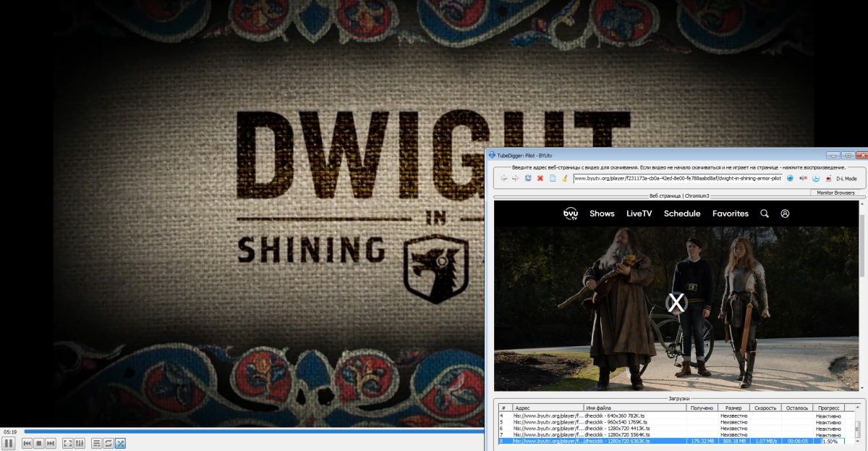Open Schedule in BYUtv navigation
Viewport: 868px width, 451px height.
682,214
